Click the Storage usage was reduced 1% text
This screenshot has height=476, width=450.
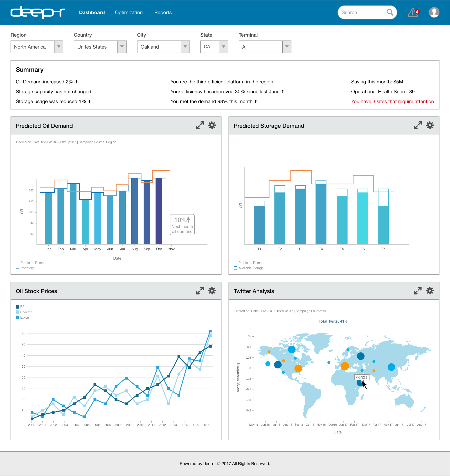[x=51, y=102]
